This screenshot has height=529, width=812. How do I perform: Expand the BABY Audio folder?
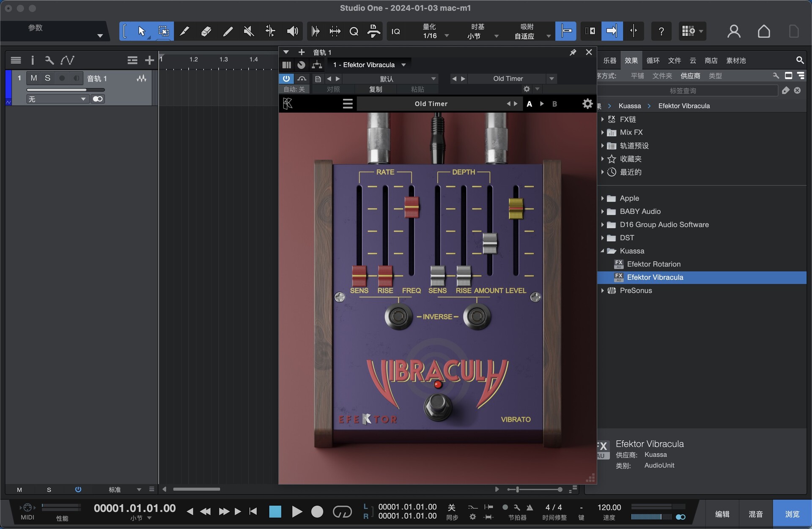click(x=602, y=211)
